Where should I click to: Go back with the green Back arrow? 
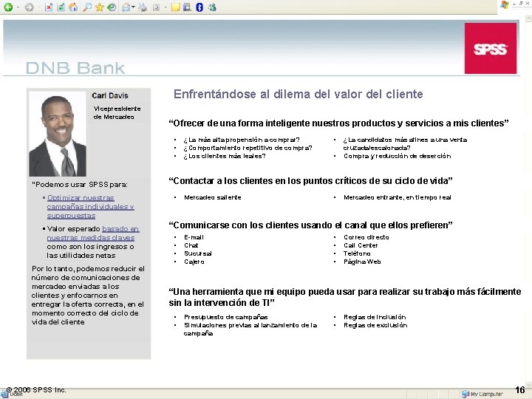[x=8, y=7]
